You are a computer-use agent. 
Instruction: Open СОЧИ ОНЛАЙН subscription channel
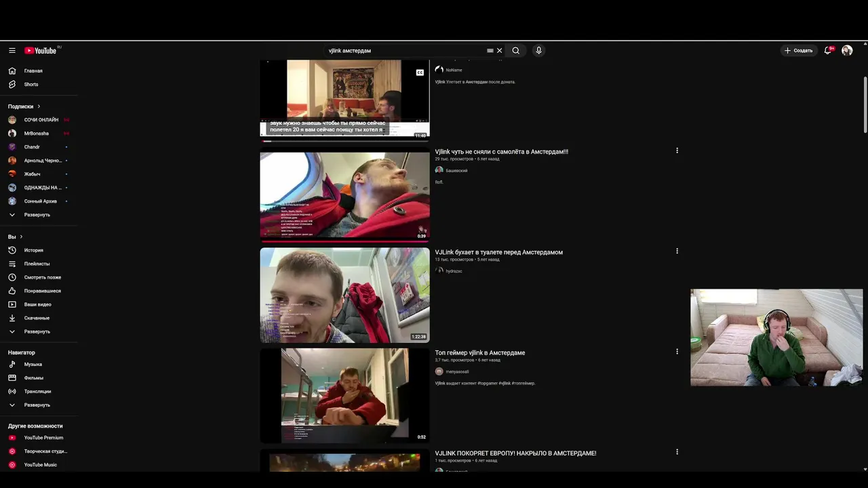39,120
